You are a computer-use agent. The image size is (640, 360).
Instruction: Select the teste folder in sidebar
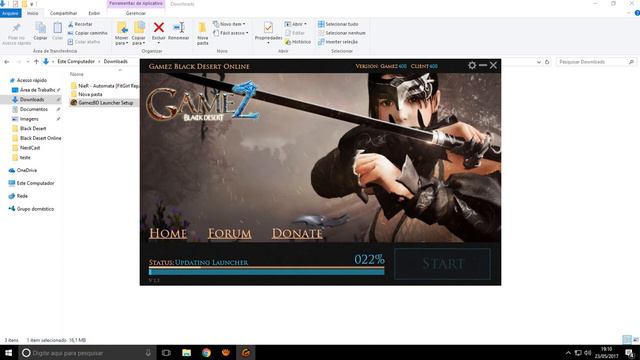pyautogui.click(x=25, y=158)
